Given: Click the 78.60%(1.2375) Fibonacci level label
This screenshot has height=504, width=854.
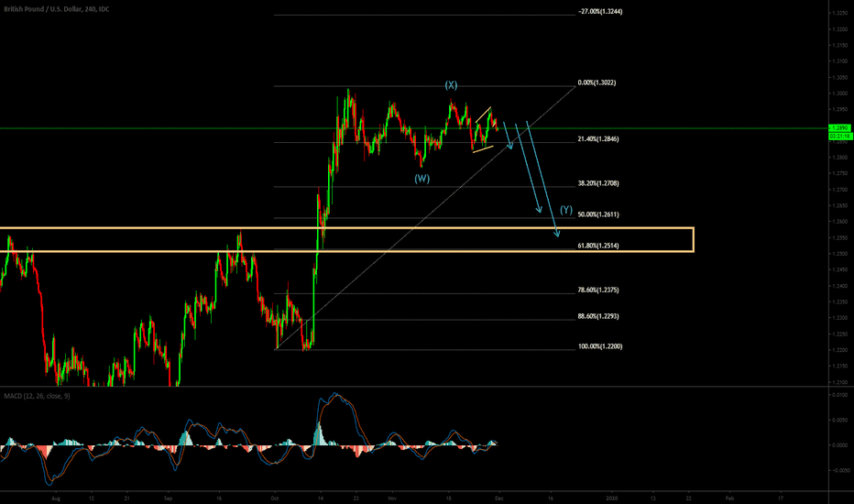Looking at the screenshot, I should pos(602,290).
